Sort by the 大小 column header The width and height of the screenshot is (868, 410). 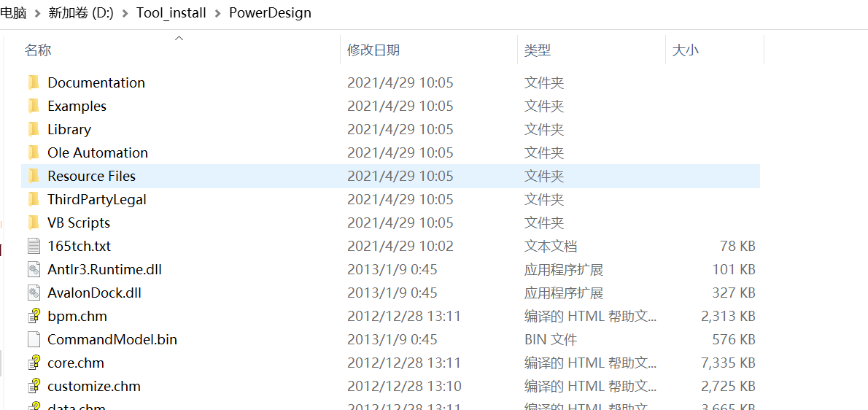tap(686, 50)
